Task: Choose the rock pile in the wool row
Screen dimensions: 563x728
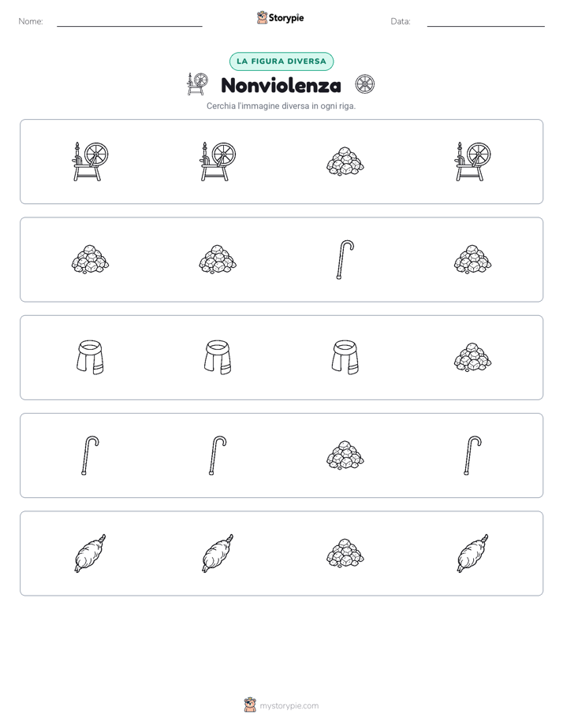Action: 345,553
